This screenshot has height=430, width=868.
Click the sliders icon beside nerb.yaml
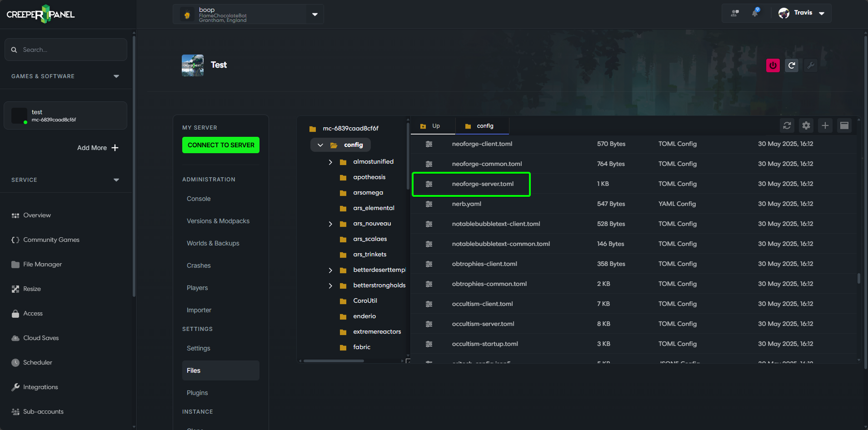[x=429, y=204]
